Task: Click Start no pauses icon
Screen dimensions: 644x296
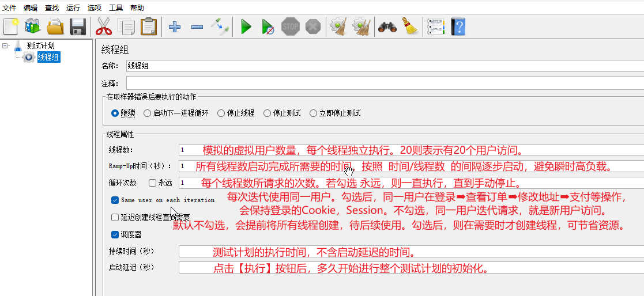Action: 268,27
